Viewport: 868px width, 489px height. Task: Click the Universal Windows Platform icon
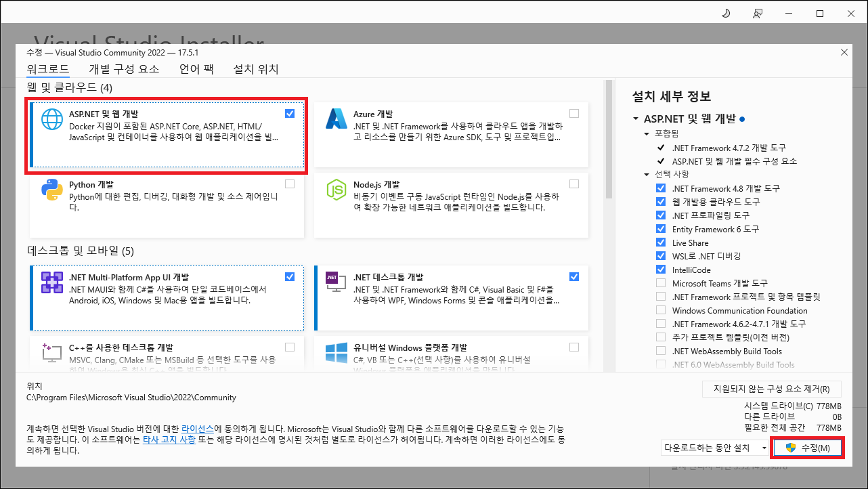point(336,352)
